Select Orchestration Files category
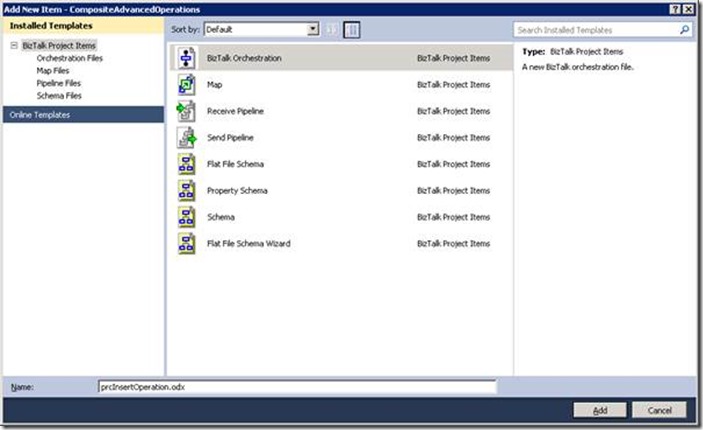This screenshot has width=703, height=430. (69, 58)
